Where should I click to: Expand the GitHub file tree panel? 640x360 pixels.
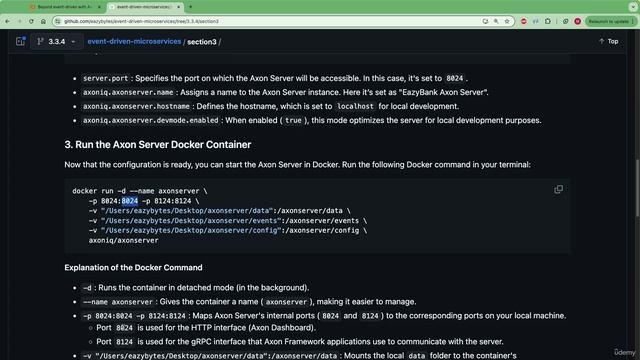pos(20,41)
